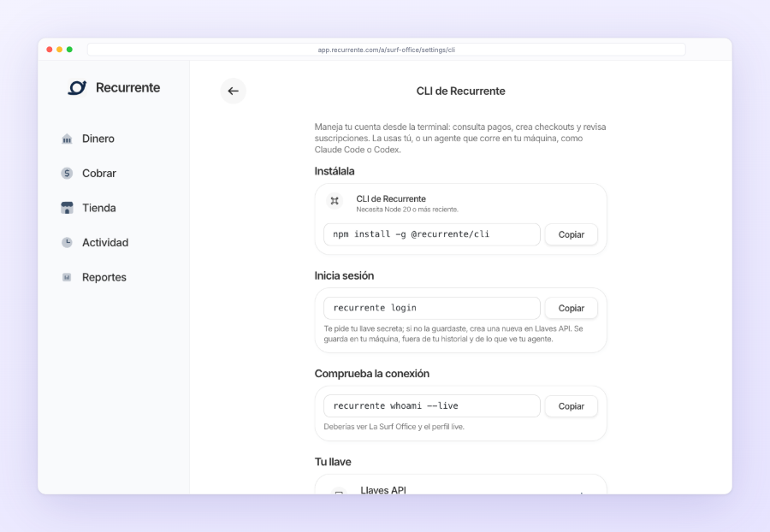Select the whoami --live command field
The height and width of the screenshot is (532, 770).
coord(432,406)
